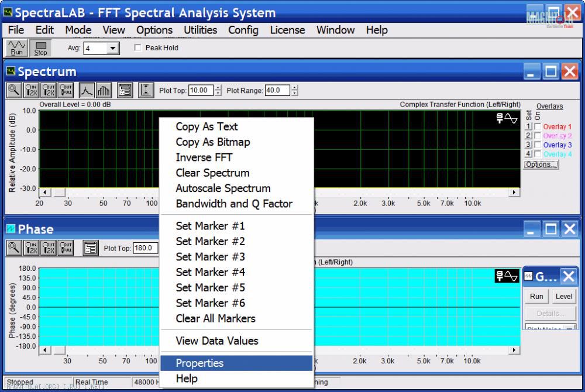
Task: Click Run in the generator window
Action: click(536, 297)
